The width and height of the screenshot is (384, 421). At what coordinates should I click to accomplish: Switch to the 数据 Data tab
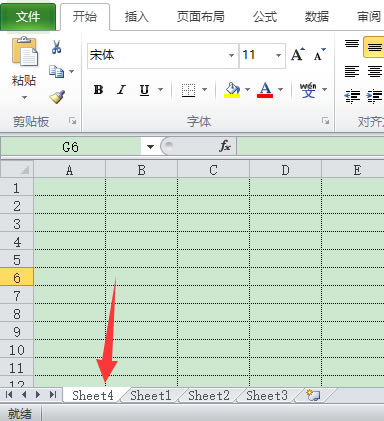pos(317,17)
